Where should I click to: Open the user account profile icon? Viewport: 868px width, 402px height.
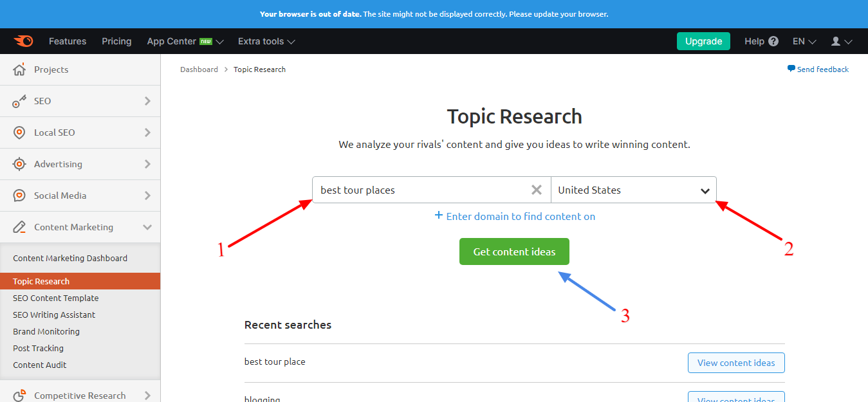836,41
